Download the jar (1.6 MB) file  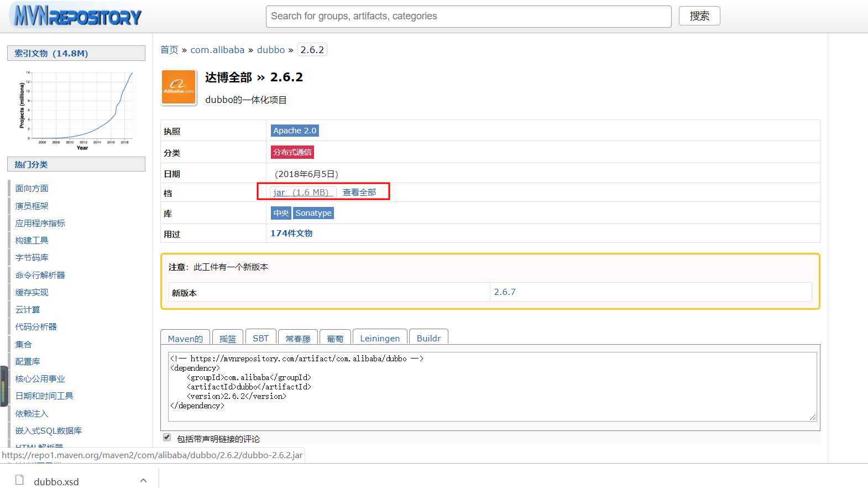point(304,192)
